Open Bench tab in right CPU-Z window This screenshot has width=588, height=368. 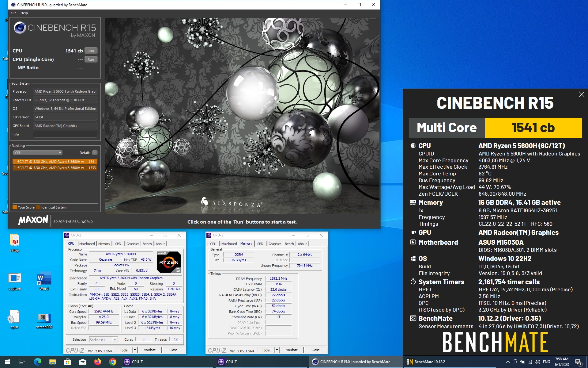pos(289,244)
